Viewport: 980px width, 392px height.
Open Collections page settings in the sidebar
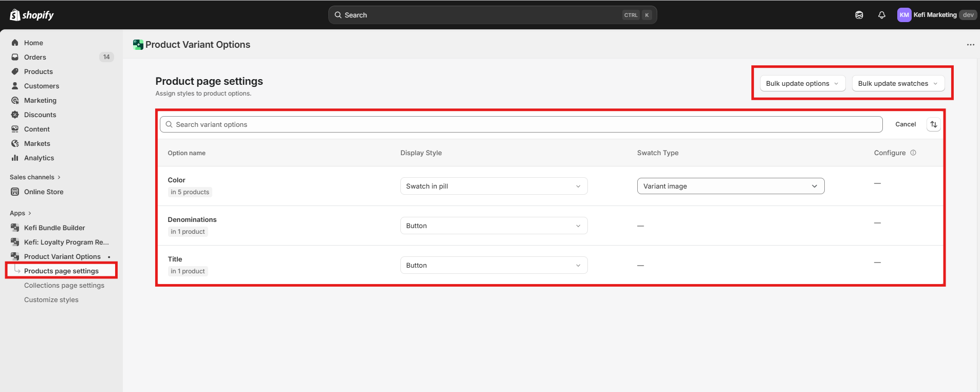64,285
